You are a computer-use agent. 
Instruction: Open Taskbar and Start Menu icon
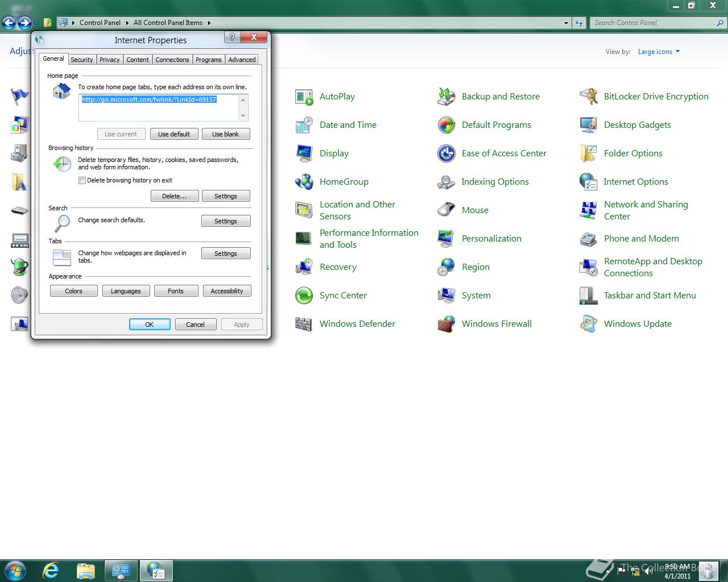[x=589, y=296]
